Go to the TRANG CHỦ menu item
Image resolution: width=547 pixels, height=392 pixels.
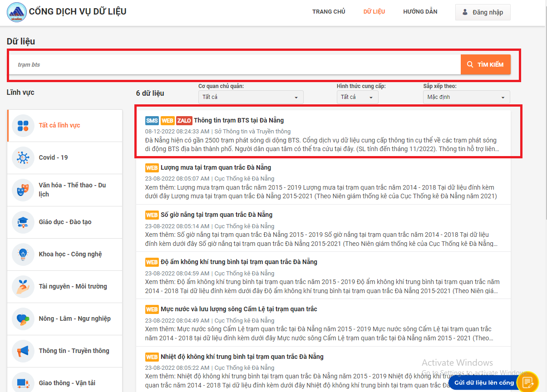point(329,12)
